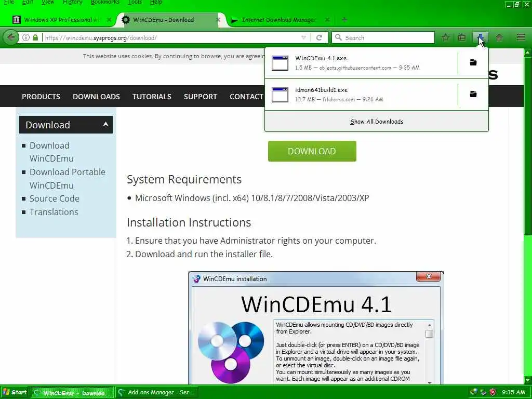
Task: Go to the home page icon
Action: click(x=499, y=37)
